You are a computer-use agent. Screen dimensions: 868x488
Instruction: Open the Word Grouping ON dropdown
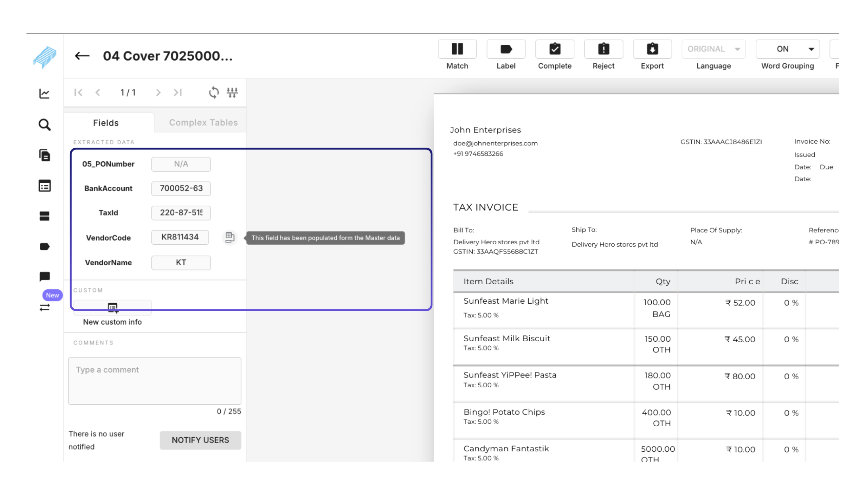pyautogui.click(x=787, y=49)
